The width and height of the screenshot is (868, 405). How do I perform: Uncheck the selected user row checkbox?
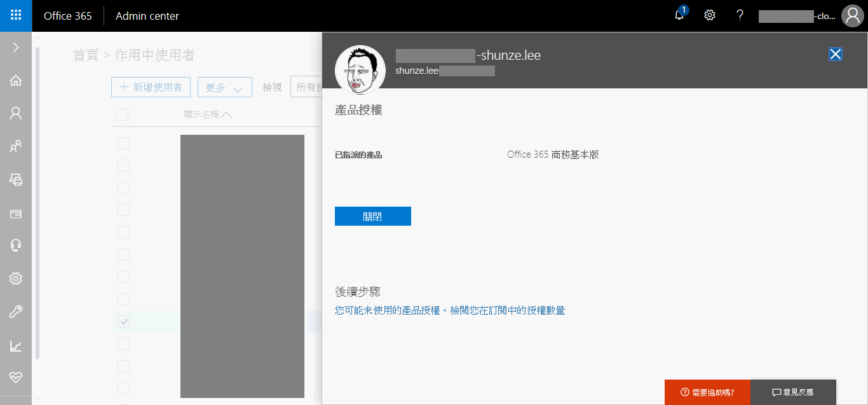click(x=124, y=321)
